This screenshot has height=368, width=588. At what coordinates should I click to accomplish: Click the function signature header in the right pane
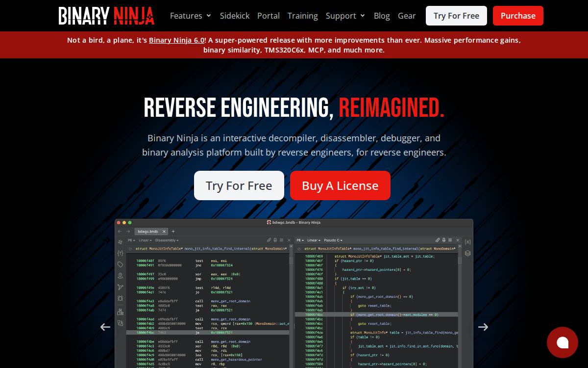pyautogui.click(x=381, y=248)
